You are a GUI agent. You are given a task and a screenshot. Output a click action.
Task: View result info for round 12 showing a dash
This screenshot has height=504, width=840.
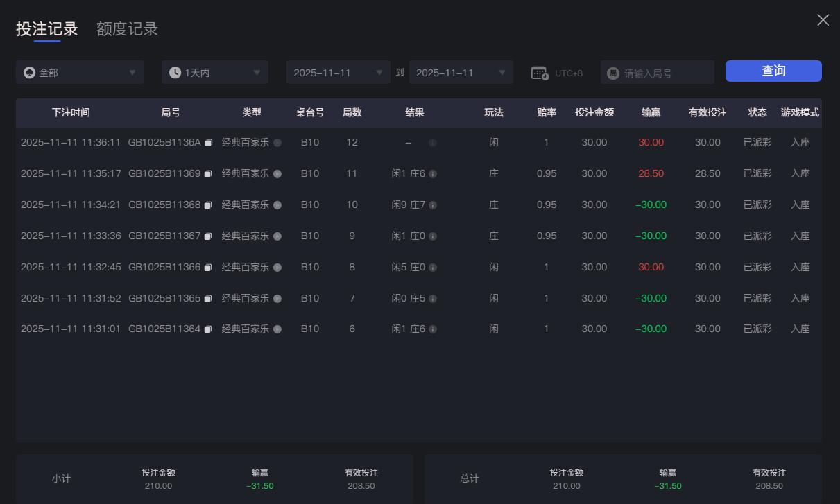[432, 143]
